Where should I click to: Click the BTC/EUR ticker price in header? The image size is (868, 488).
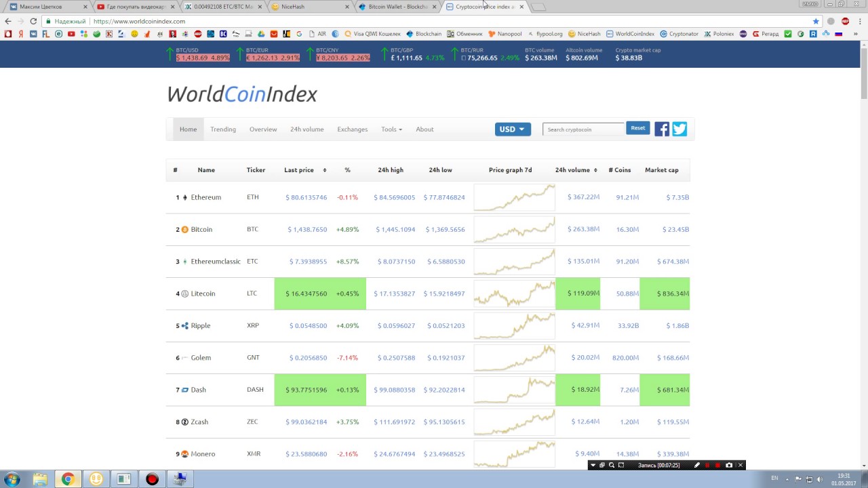pos(273,58)
